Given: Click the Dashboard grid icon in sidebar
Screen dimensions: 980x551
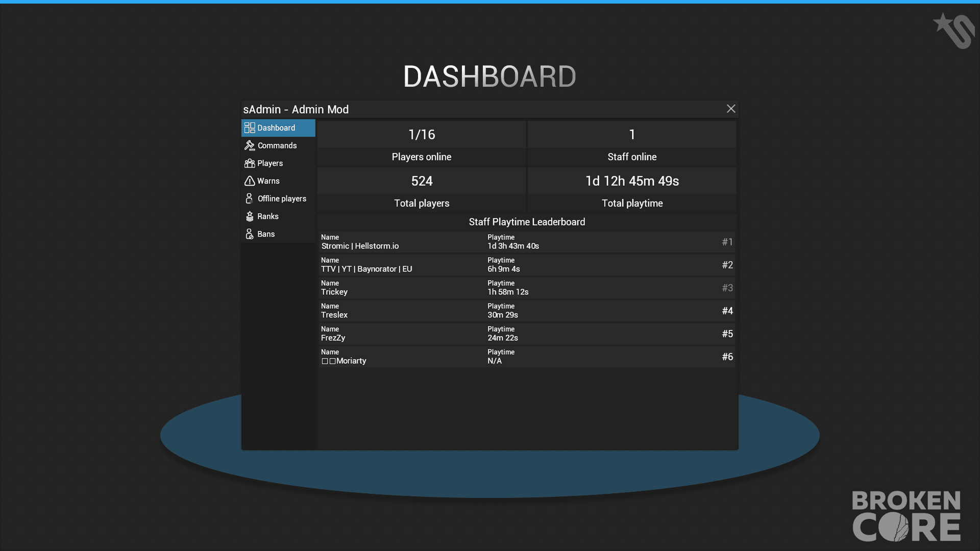Looking at the screenshot, I should point(250,128).
